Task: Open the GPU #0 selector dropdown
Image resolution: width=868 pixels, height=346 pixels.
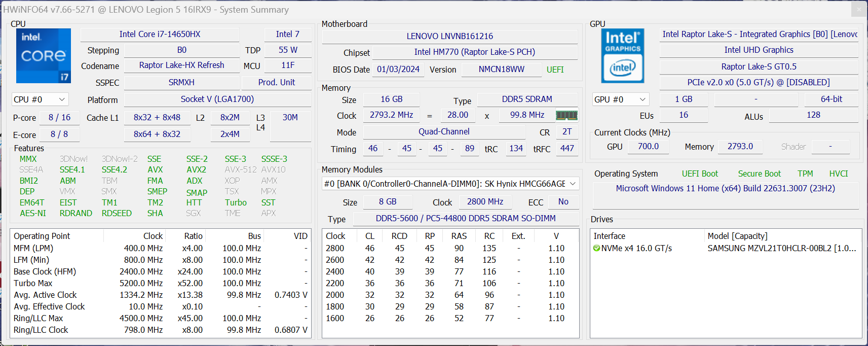Action: coord(621,99)
